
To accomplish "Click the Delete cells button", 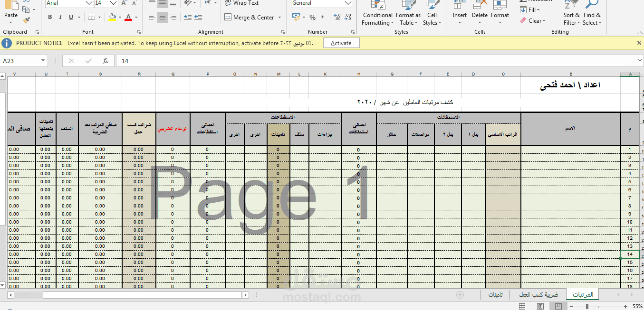I will tap(480, 11).
